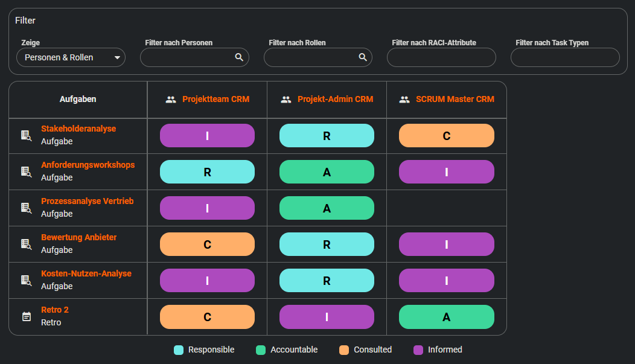The width and height of the screenshot is (635, 364).
Task: Click the group icon next to Projektteam CRM
Action: [x=171, y=100]
